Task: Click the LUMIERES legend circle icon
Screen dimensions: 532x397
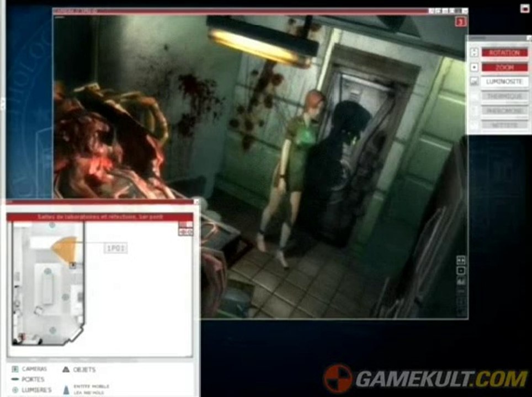Action: click(15, 390)
